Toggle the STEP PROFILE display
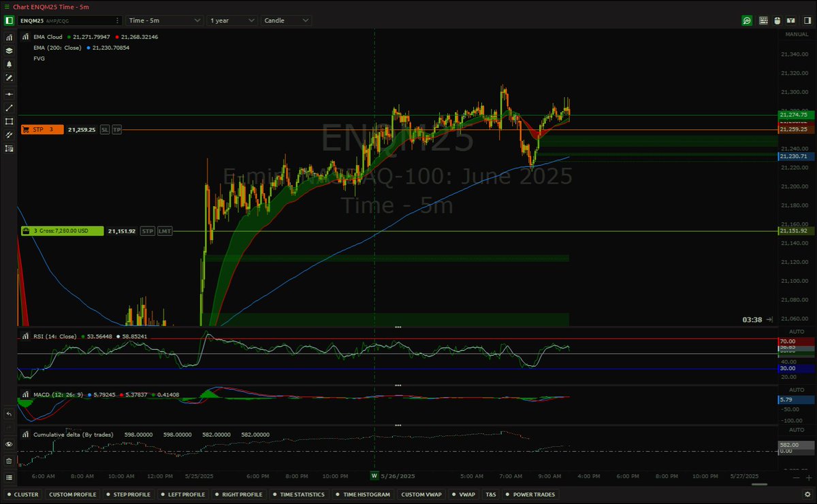Screen dimensions: 817x504 coord(129,494)
